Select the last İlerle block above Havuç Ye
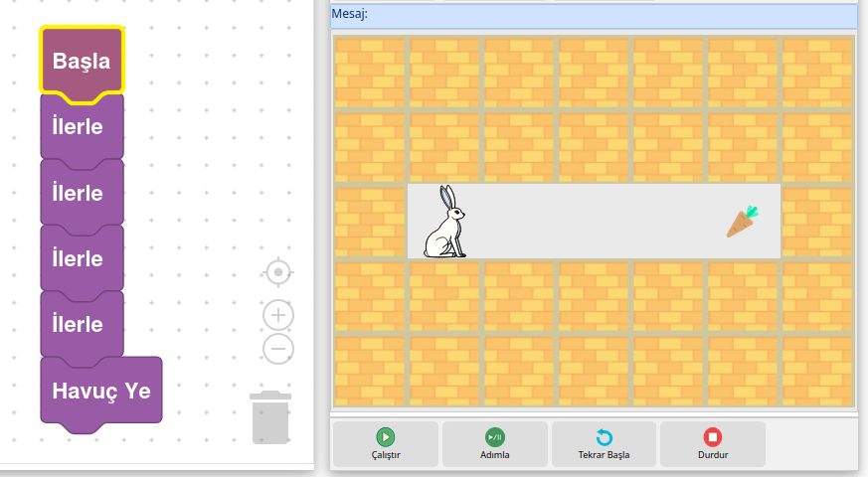 coord(78,324)
